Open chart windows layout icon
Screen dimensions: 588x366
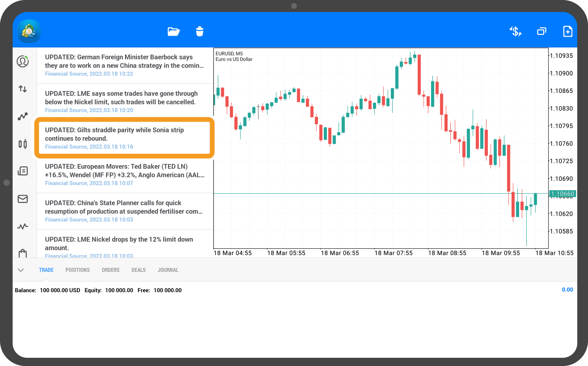[x=542, y=31]
